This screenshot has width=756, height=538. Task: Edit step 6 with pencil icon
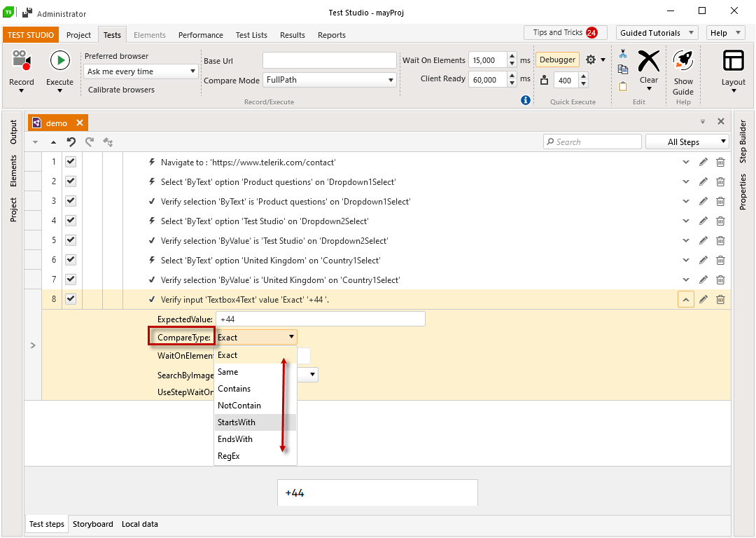703,260
